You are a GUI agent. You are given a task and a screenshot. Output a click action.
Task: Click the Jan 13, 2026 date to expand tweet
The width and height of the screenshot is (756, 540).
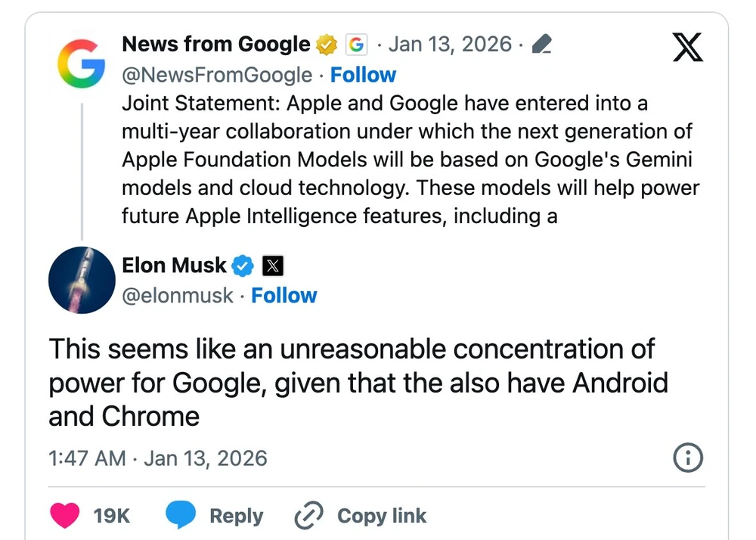point(450,44)
